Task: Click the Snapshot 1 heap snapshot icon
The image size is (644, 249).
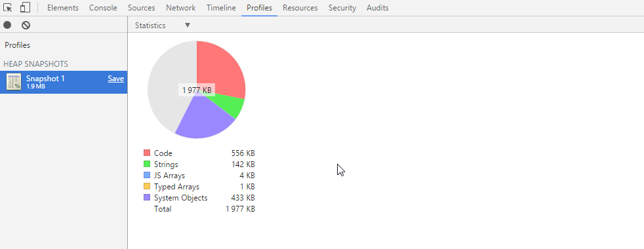Action: [x=14, y=82]
